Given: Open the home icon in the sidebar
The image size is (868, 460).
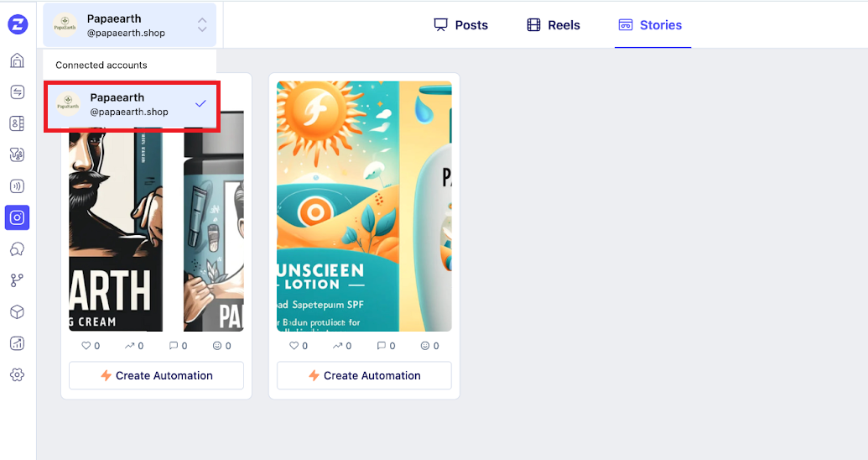Looking at the screenshot, I should coord(17,60).
